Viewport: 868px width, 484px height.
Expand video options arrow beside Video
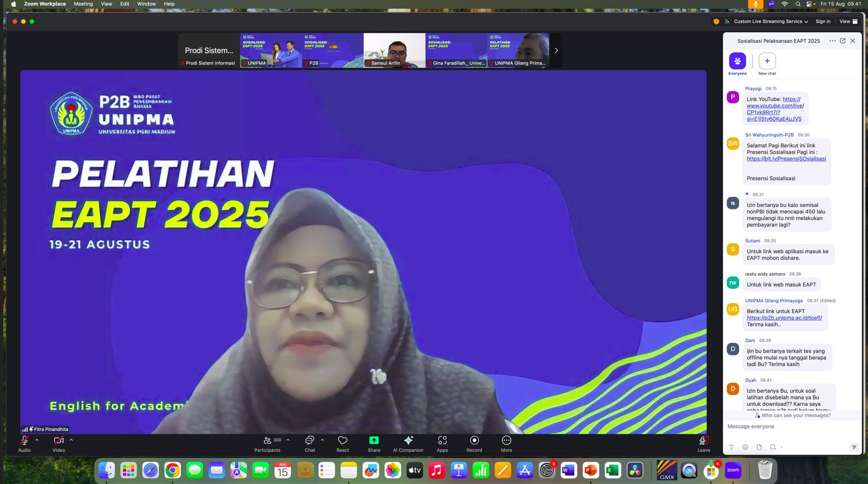coord(71,440)
